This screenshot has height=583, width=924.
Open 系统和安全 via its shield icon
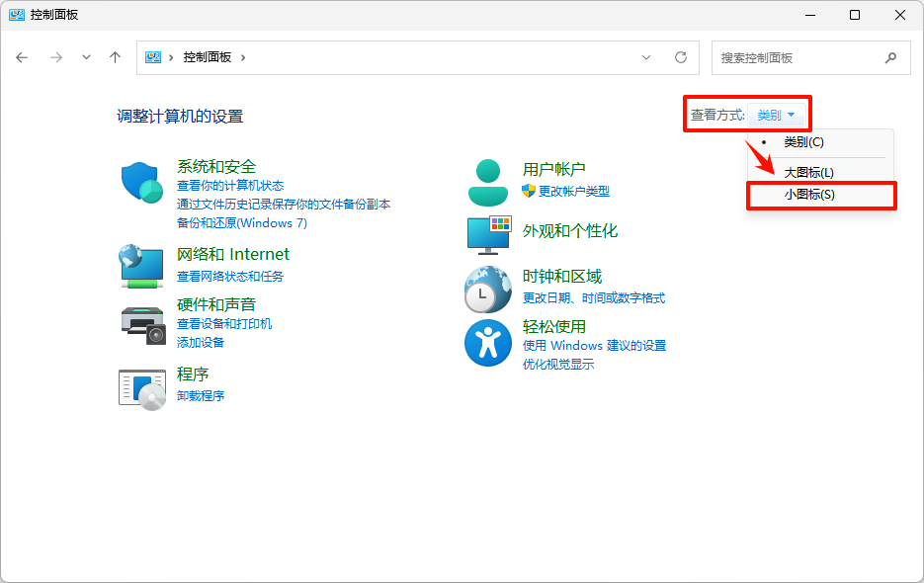(140, 181)
